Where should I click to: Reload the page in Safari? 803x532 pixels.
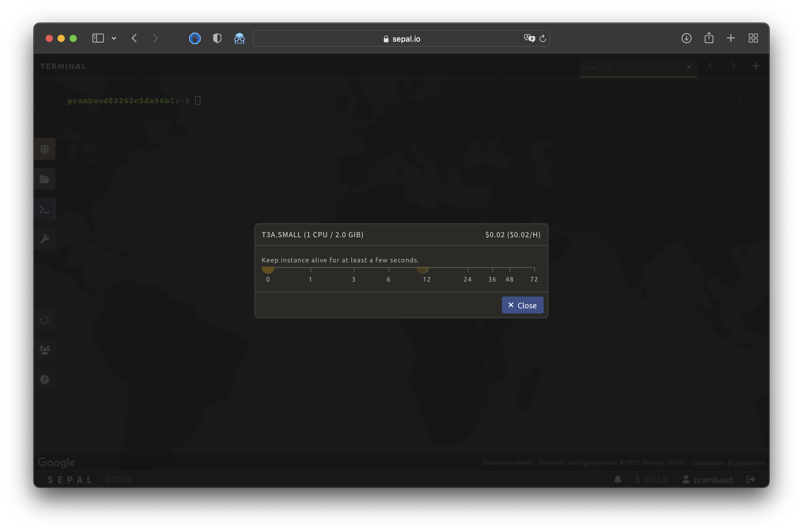pos(542,38)
